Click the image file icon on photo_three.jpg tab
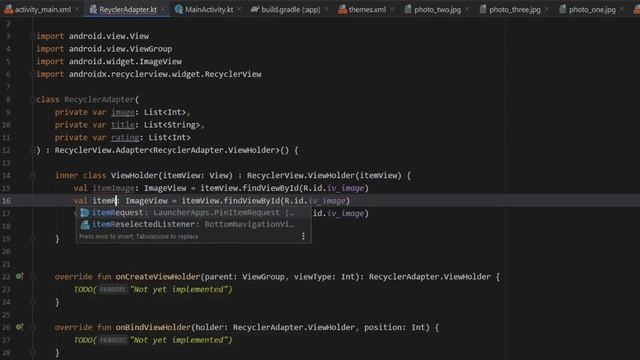The image size is (640, 360). 483,9
